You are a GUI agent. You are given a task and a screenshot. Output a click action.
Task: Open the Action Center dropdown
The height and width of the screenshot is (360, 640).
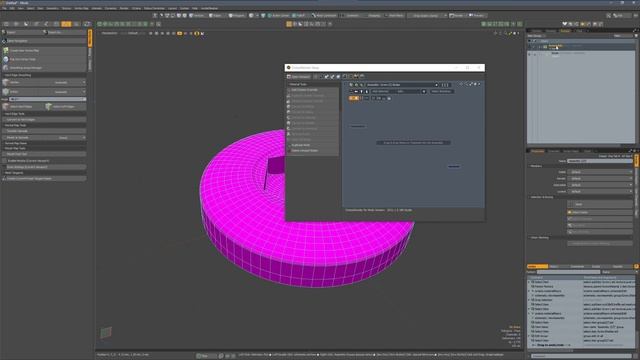[x=279, y=16]
